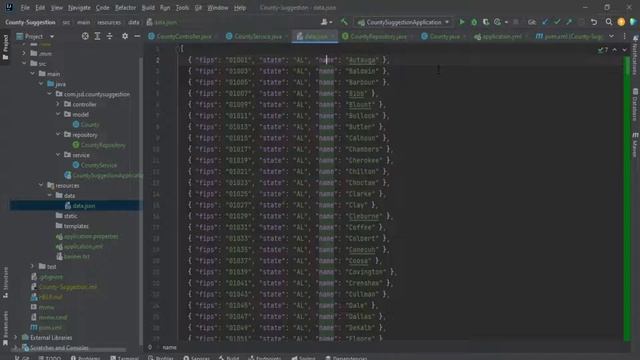640x360 pixels.
Task: Open Project panel gear options
Action: point(125,36)
